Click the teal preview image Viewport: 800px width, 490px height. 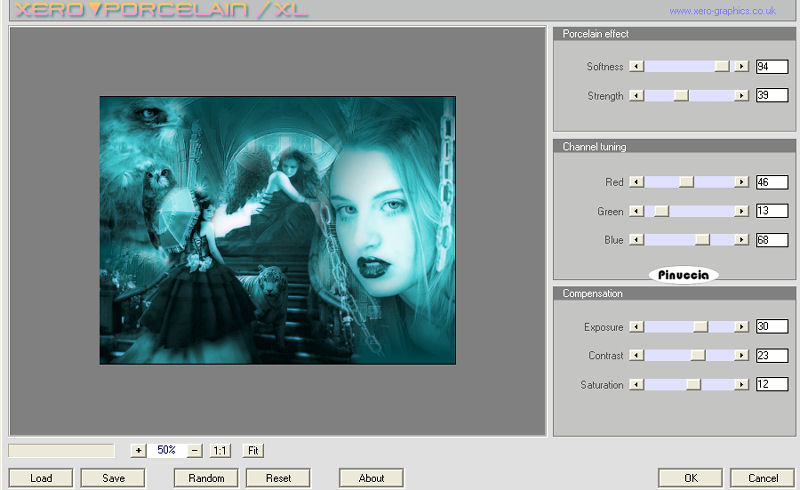[x=278, y=230]
